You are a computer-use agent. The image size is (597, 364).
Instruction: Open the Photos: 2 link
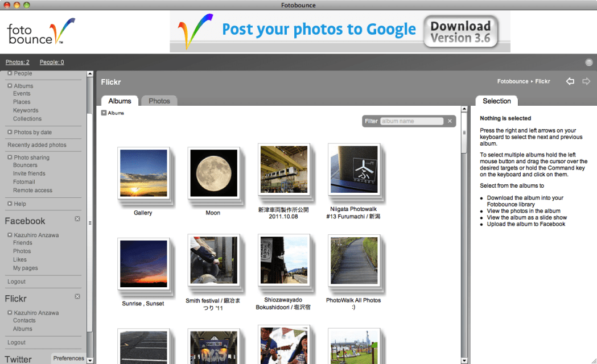(18, 62)
